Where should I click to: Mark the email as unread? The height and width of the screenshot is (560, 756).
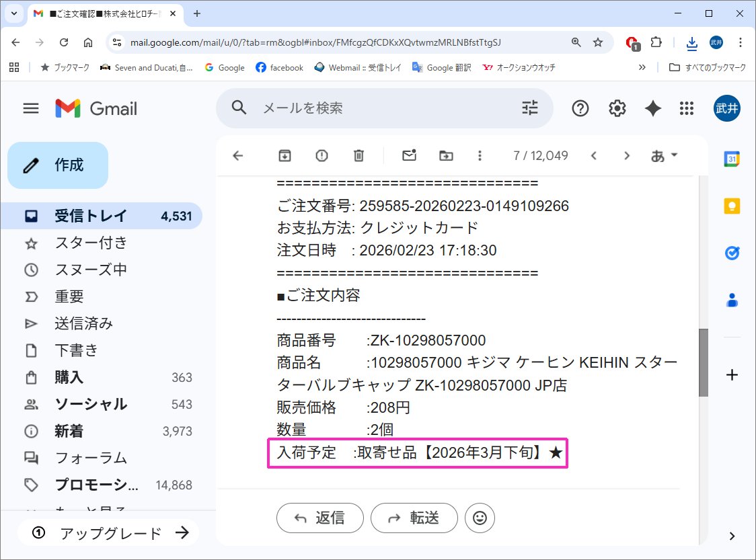(409, 156)
